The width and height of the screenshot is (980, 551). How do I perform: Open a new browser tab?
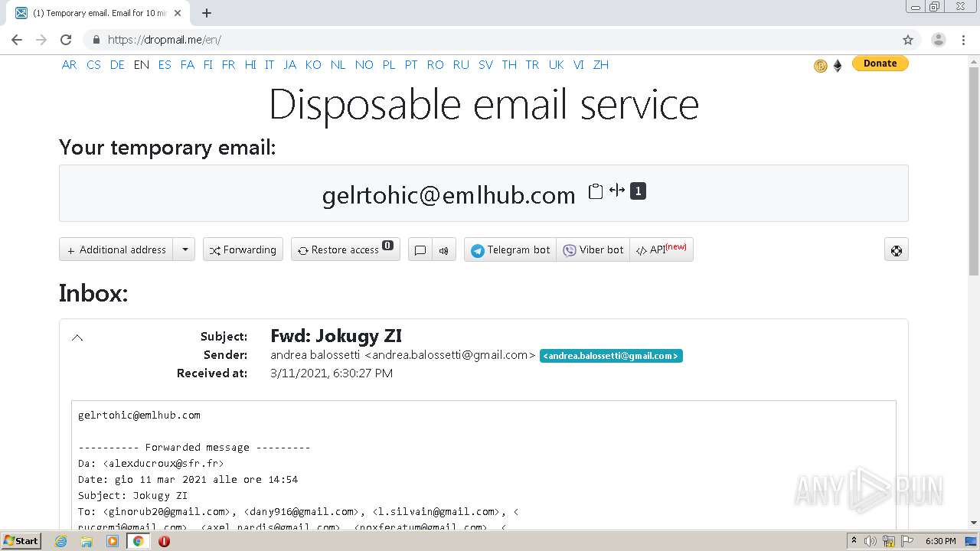point(207,13)
